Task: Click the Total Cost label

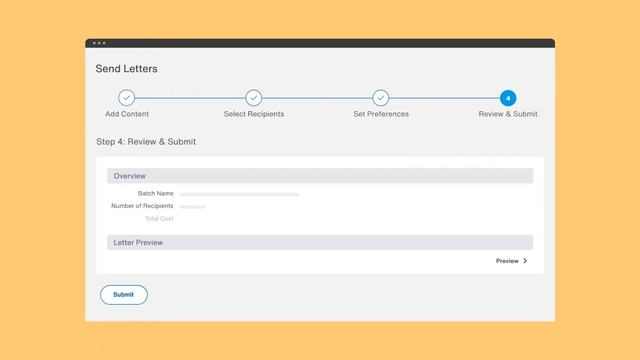Action: click(159, 219)
